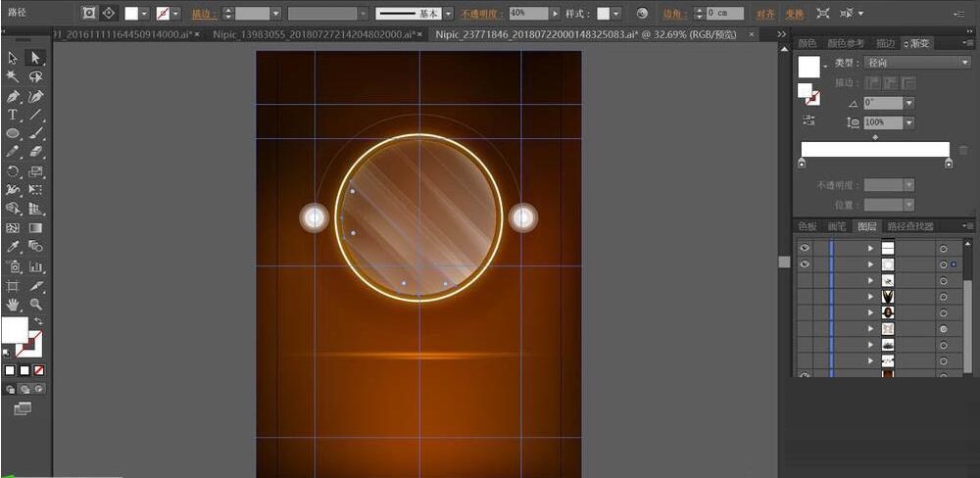Select the Blend tool

click(35, 247)
